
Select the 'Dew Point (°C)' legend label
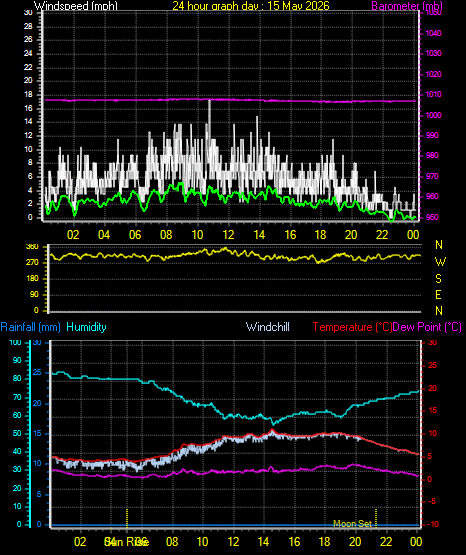(427, 327)
